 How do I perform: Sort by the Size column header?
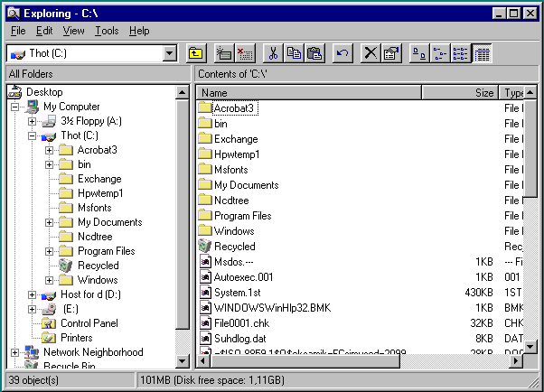tap(460, 93)
